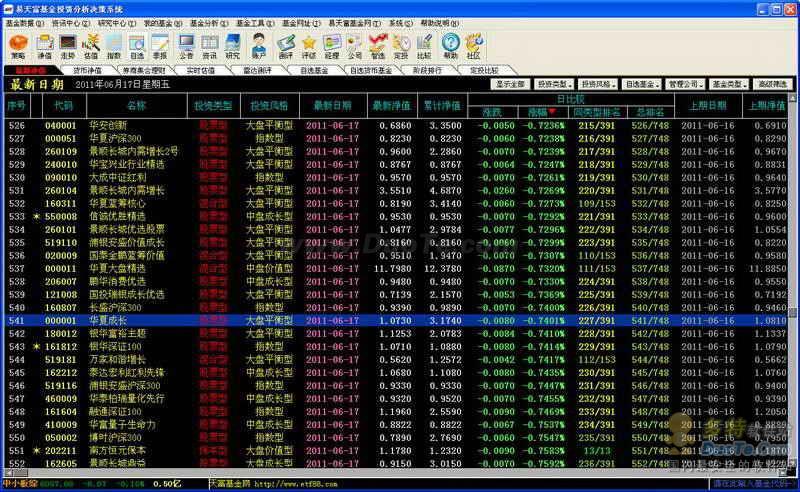Open the 管理公司 filter dropdown
Image resolution: width=800 pixels, height=492 pixels.
pos(685,84)
